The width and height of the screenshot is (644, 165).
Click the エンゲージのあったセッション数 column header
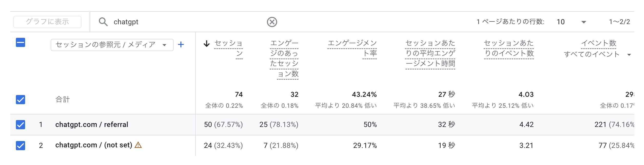click(284, 58)
